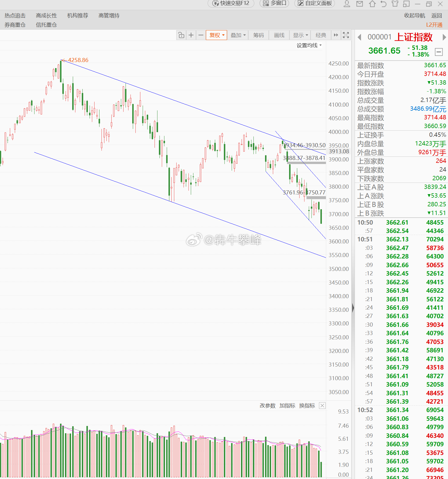
Task: Click 收起导航 link
Action: (415, 16)
